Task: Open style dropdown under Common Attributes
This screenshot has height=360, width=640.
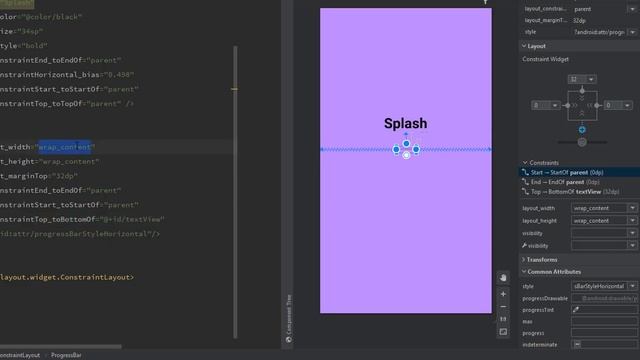Action: tap(633, 286)
